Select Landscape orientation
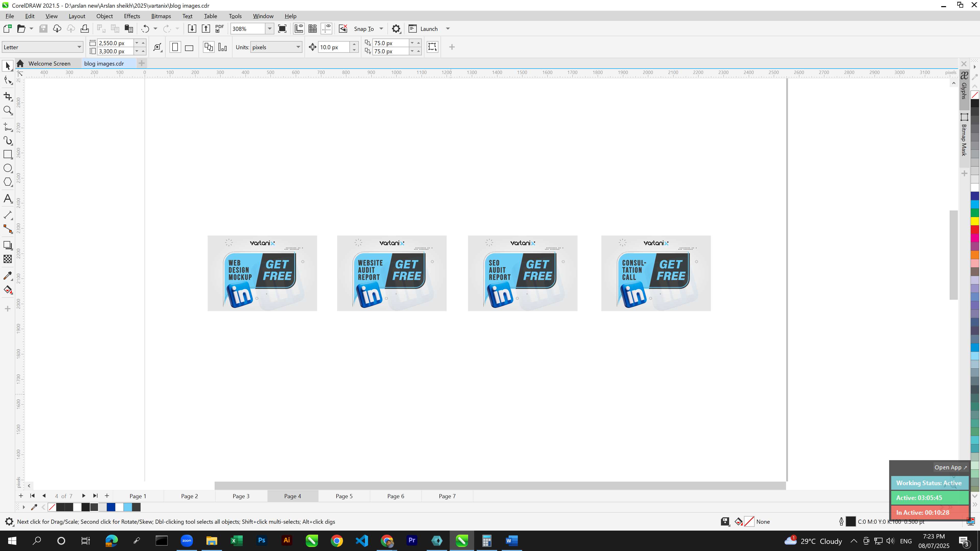The width and height of the screenshot is (980, 551). (x=189, y=47)
